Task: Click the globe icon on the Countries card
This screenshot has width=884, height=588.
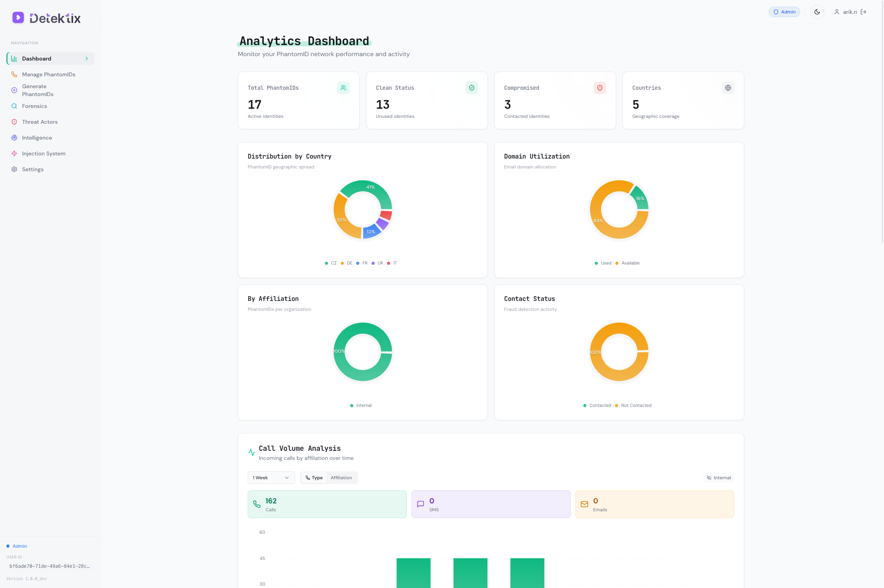Action: [728, 88]
